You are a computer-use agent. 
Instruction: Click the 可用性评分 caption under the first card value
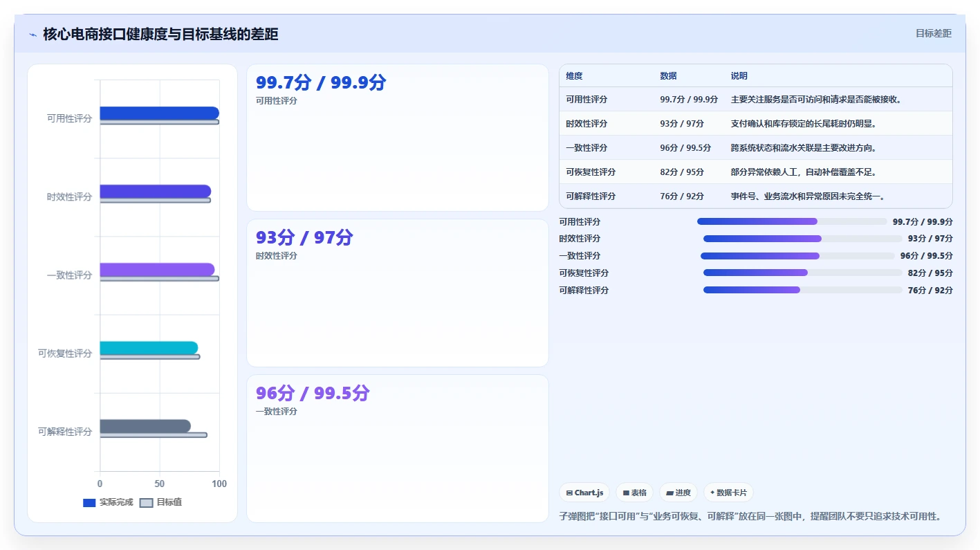(x=277, y=101)
